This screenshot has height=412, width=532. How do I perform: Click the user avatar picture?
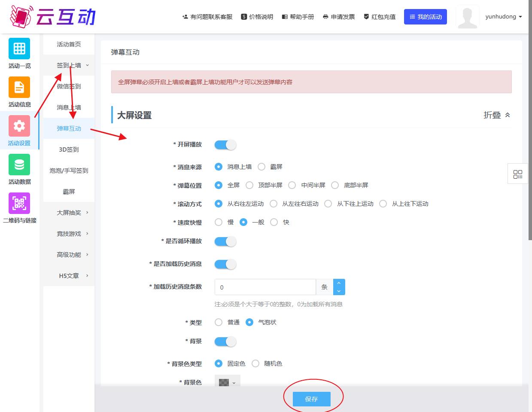coord(467,17)
